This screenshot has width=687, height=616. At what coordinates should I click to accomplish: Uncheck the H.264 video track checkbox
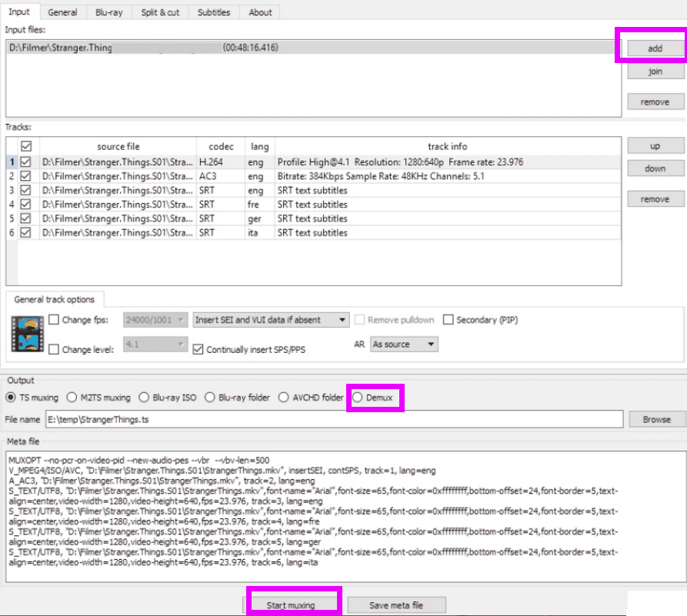28,162
